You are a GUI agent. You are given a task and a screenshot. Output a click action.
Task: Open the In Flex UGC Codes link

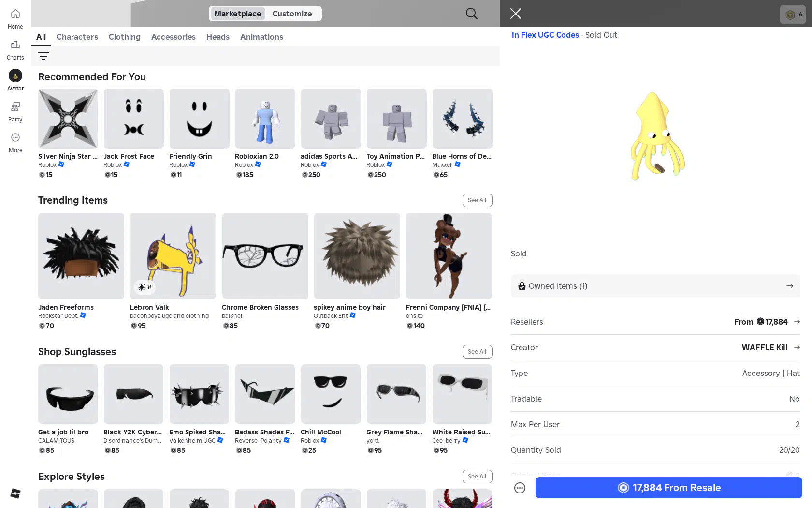(x=545, y=35)
